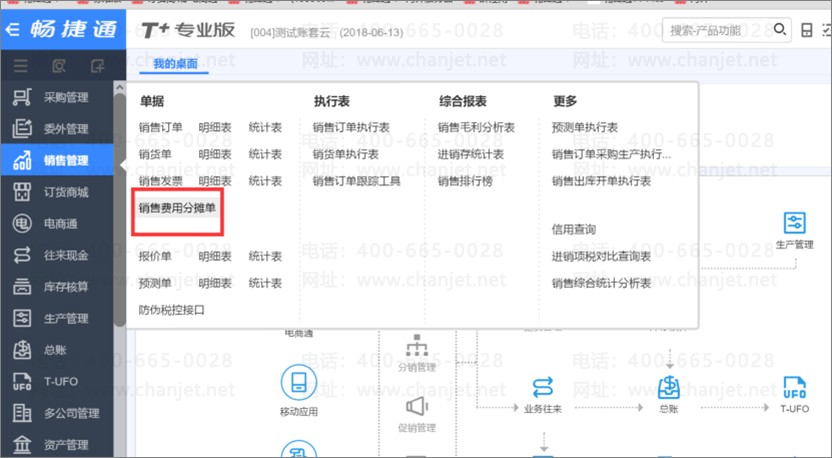Click the sidebar vertical scrollbar thumb
This screenshot has width=832, height=458.
click(x=119, y=210)
